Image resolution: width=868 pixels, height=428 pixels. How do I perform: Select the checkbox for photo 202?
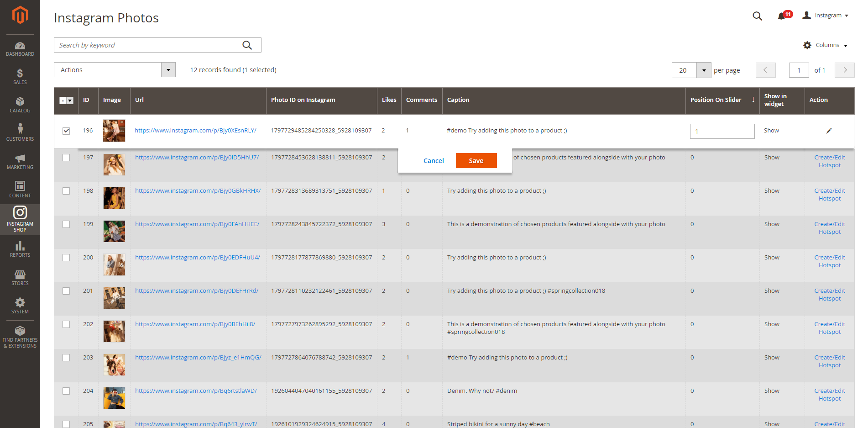click(66, 324)
